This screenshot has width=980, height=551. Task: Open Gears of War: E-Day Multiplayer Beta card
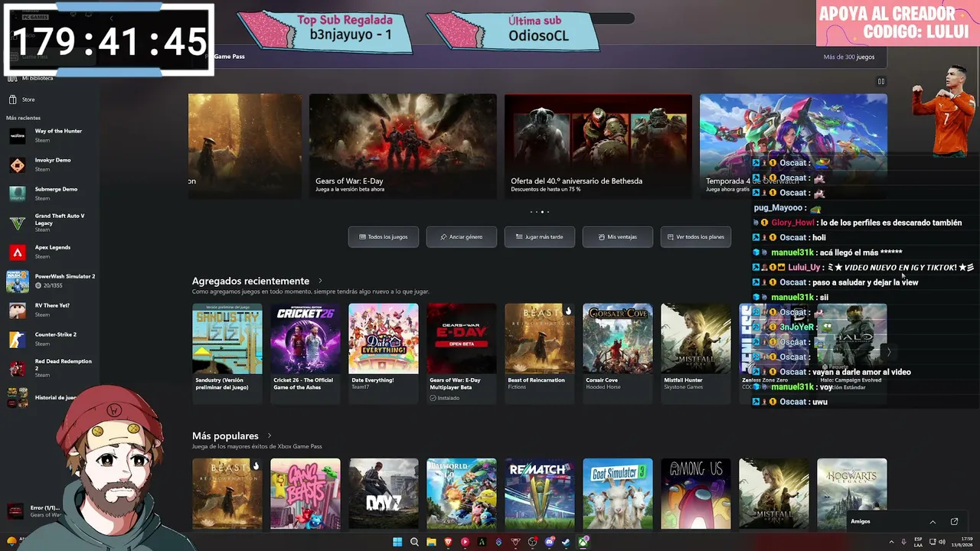462,353
